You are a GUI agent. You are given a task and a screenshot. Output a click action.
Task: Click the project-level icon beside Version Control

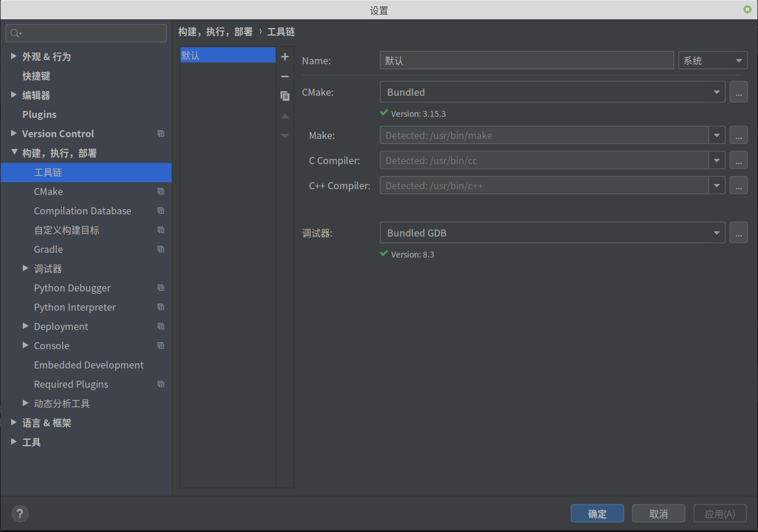pos(161,134)
